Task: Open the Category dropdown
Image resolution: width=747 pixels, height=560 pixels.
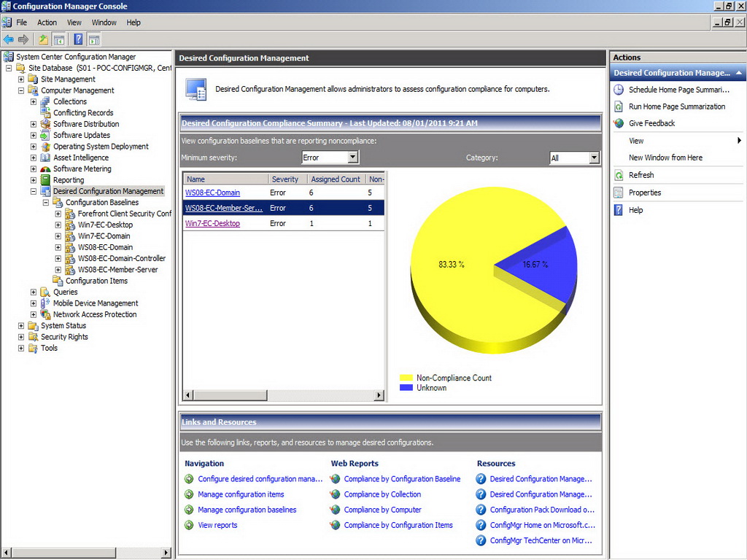Action: [x=594, y=157]
